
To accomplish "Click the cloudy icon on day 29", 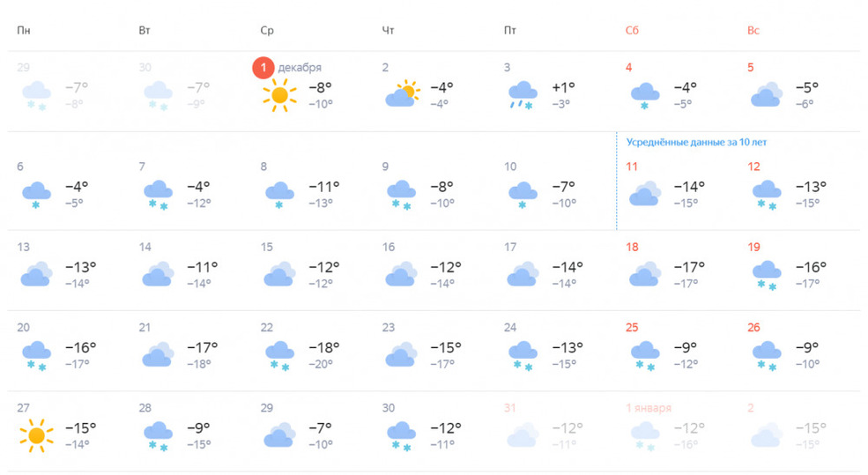I will pos(279,434).
